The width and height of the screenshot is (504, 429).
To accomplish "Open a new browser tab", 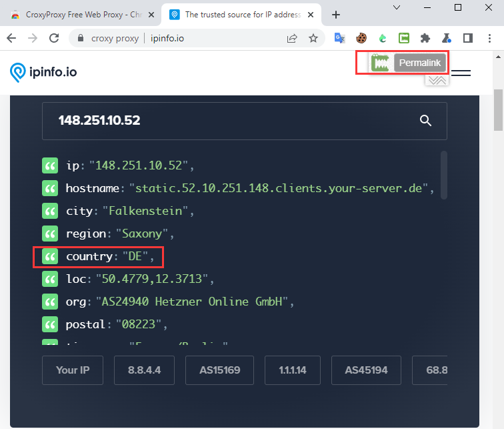I will click(336, 15).
